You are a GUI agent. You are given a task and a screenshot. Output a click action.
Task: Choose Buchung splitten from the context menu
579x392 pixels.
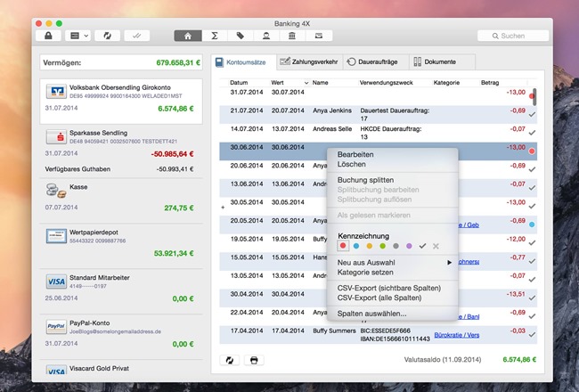click(365, 180)
